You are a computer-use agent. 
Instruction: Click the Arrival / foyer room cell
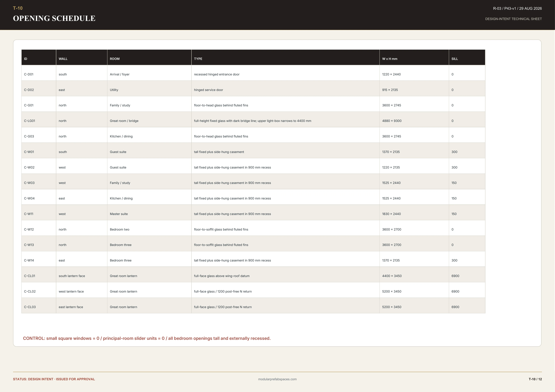click(149, 73)
